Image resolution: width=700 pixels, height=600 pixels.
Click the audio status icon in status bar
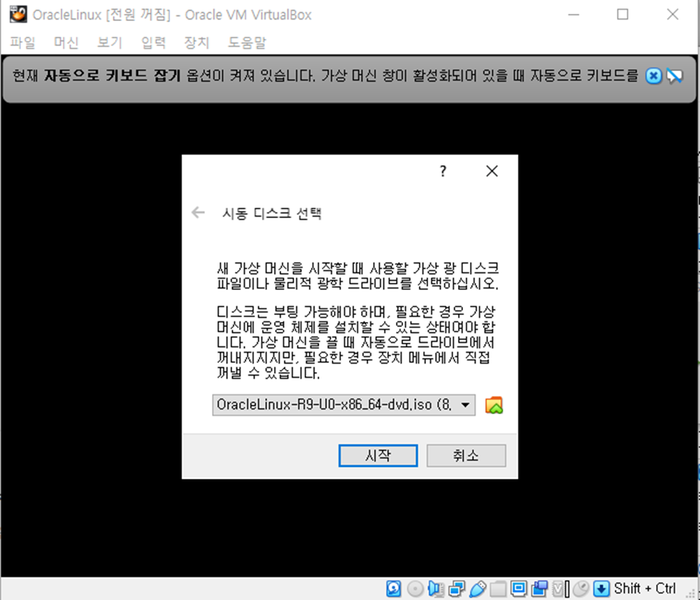(436, 589)
